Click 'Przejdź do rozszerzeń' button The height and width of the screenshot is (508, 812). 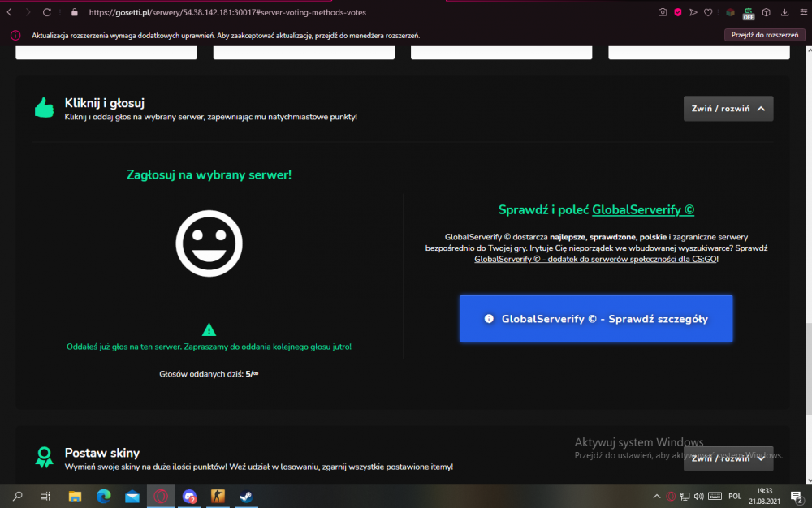click(764, 35)
